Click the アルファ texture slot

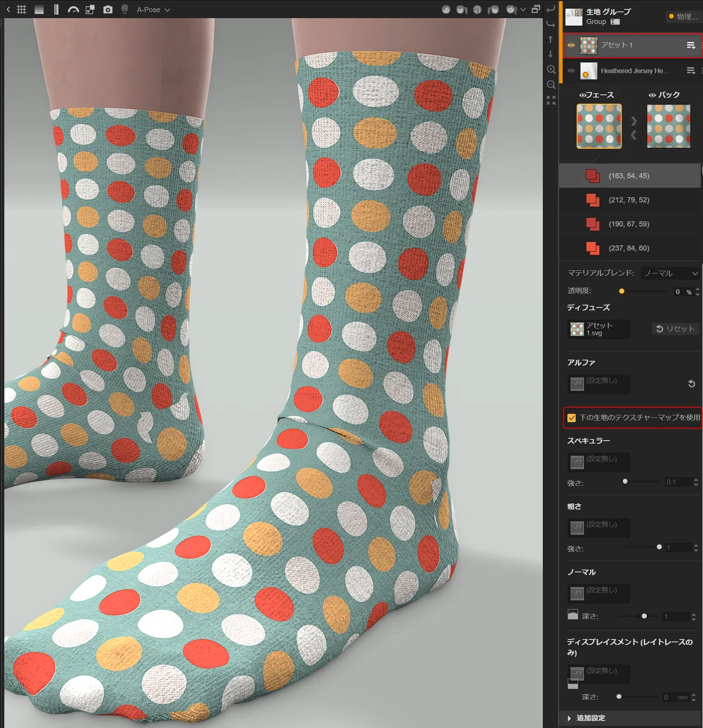(x=599, y=384)
